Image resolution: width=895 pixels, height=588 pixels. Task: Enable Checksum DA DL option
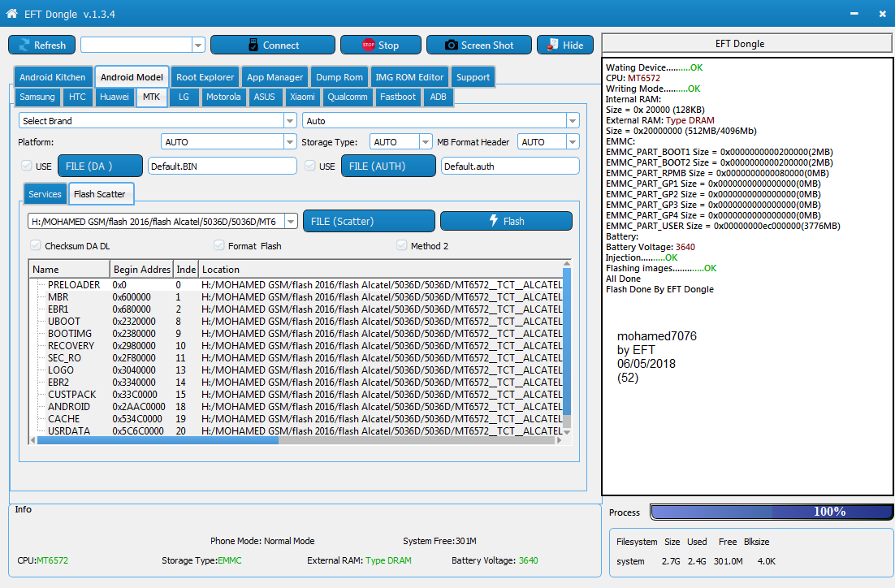36,245
